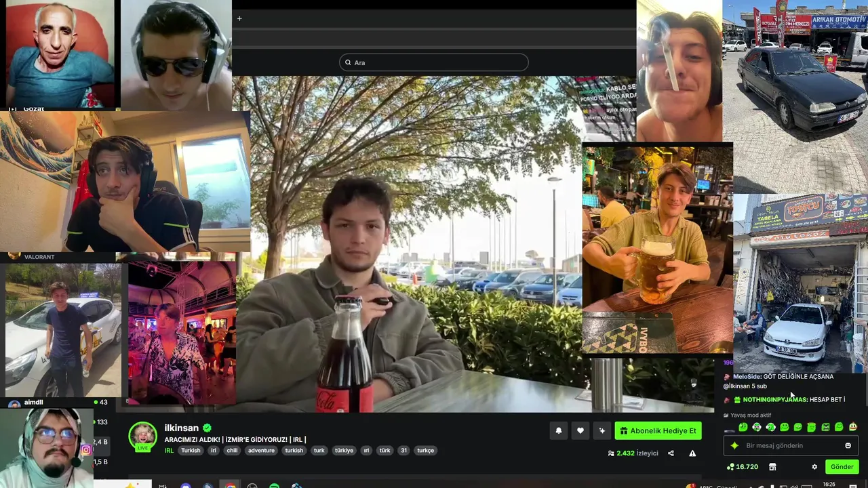Screen dimensions: 868x488
Task: Open Spotify from the taskbar
Action: tap(274, 485)
